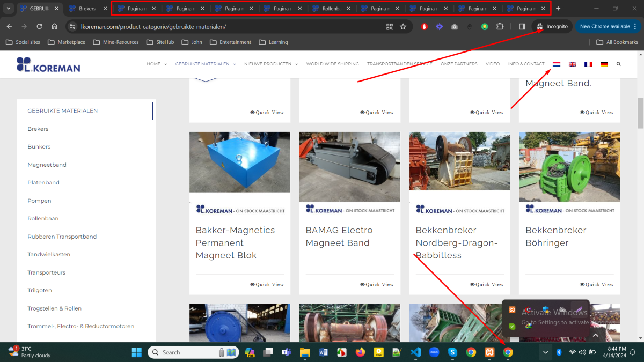This screenshot has height=362, width=644.
Task: Click the page vertical scrollbar thumb
Action: pyautogui.click(x=640, y=113)
